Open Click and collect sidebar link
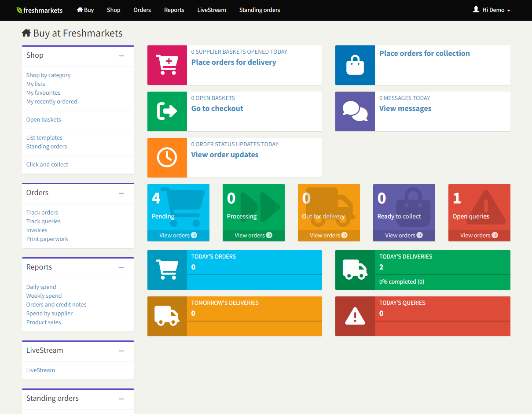The height and width of the screenshot is (414, 532). (48, 164)
